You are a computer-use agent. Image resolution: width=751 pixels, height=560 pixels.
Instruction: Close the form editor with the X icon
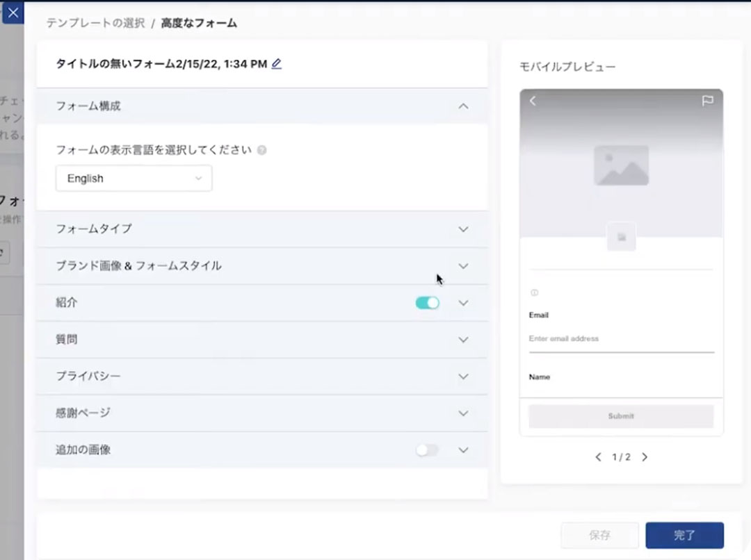click(x=13, y=12)
